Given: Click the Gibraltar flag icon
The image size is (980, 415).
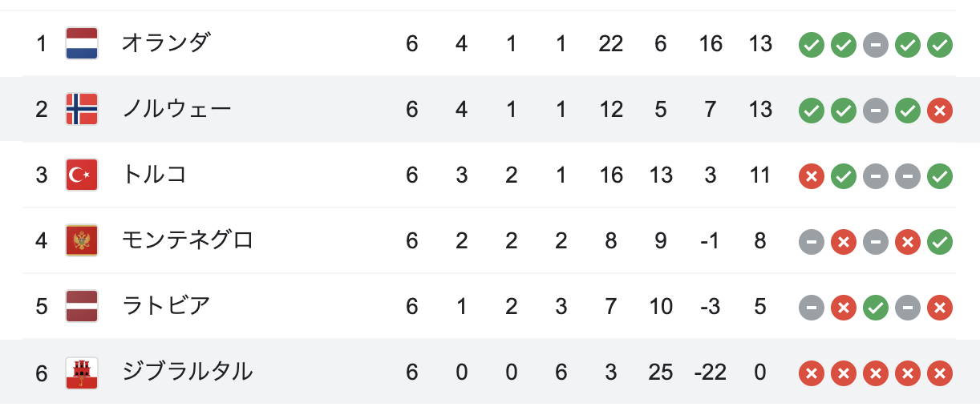Looking at the screenshot, I should click(82, 373).
